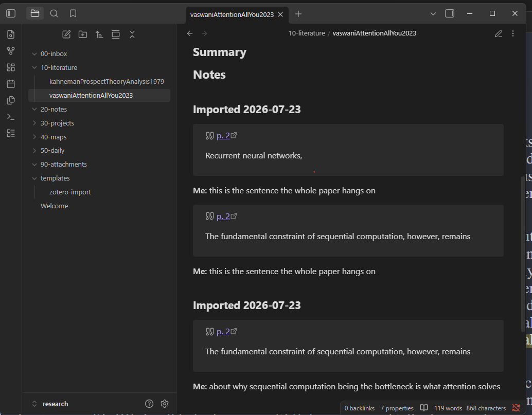Open the command palette
Viewport: 532px width, 415px height.
pyautogui.click(x=11, y=117)
